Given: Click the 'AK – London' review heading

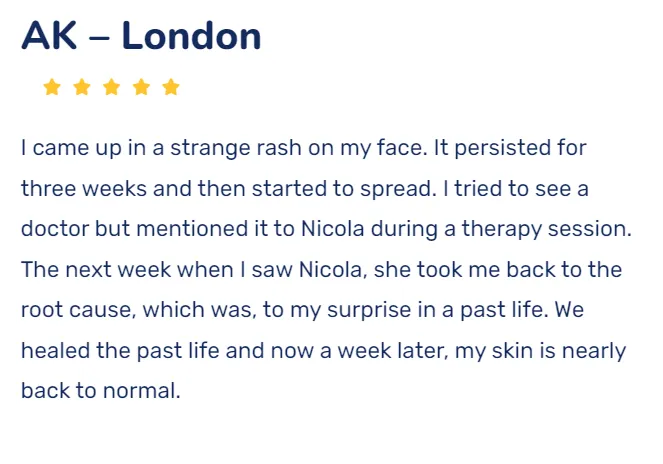Looking at the screenshot, I should (x=141, y=36).
